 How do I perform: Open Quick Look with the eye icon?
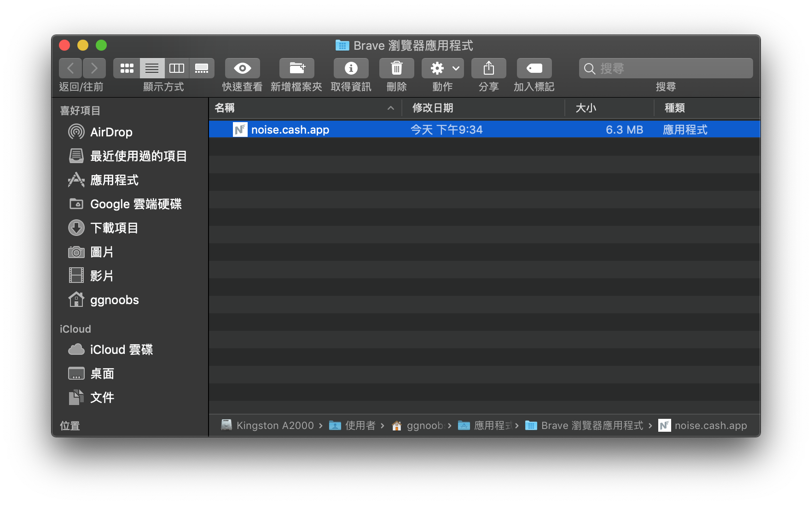click(x=242, y=68)
